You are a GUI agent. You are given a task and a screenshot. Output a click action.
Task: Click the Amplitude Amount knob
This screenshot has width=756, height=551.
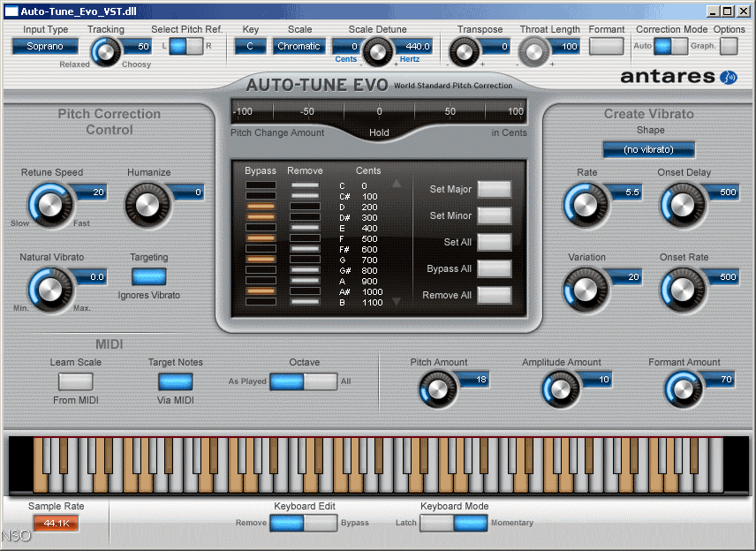click(x=561, y=389)
